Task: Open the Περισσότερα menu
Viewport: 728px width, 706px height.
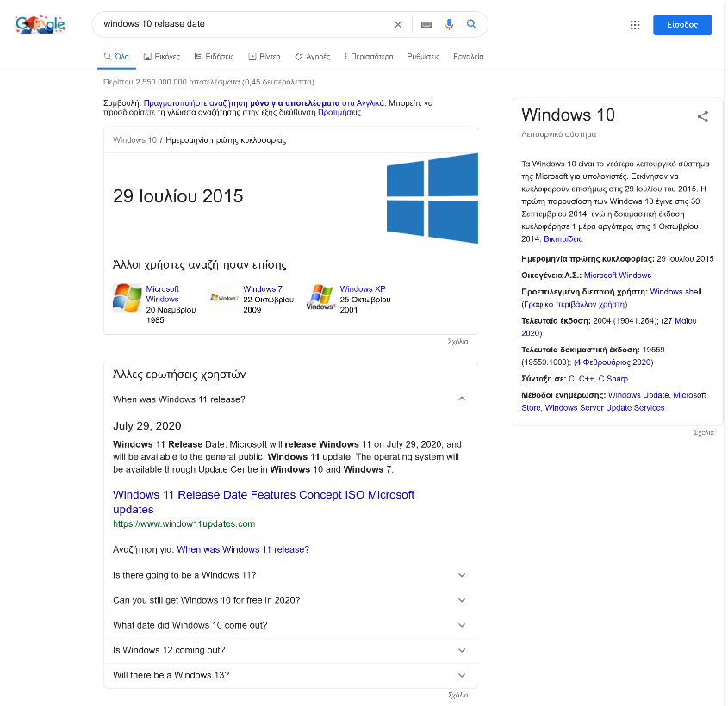Action: pos(369,57)
